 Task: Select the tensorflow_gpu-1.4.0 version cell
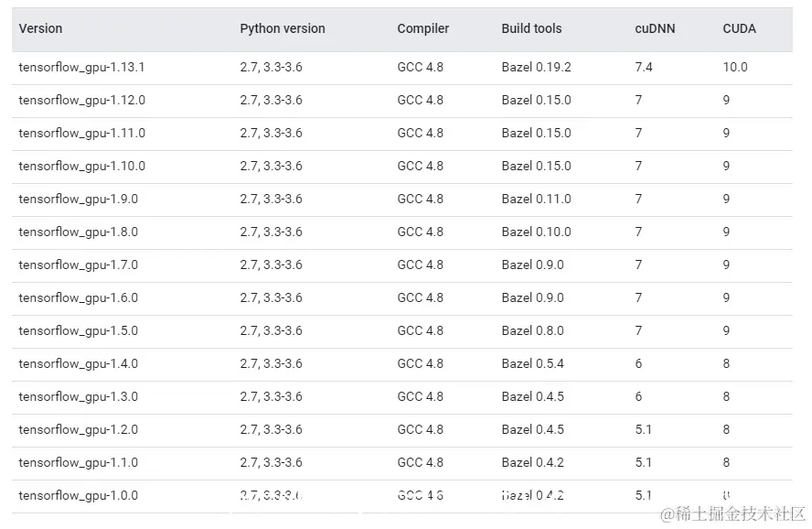(x=78, y=363)
